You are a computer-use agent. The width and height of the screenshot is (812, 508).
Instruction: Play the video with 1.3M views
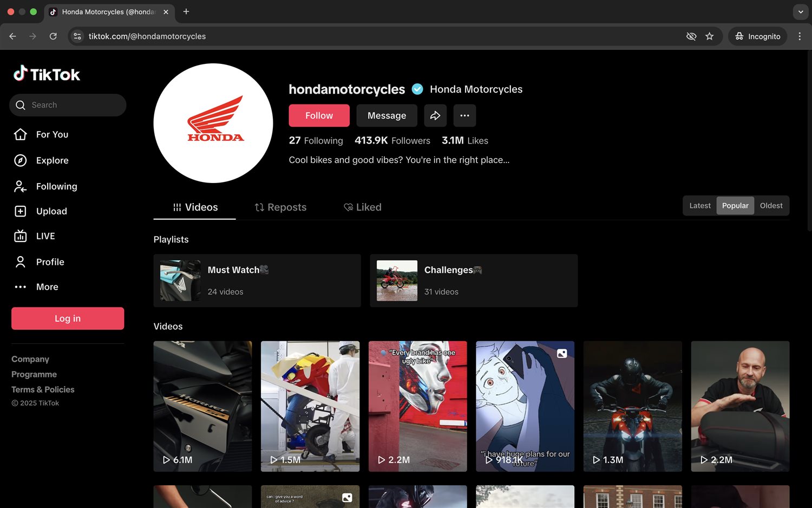pos(633,406)
